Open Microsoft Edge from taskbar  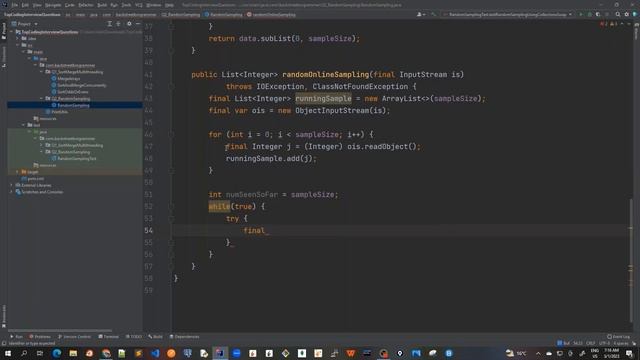(57, 353)
